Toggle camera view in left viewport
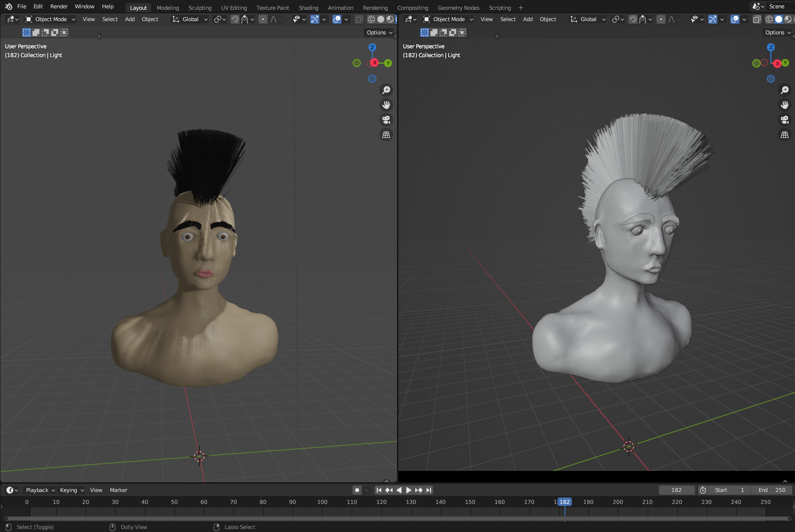Screen dimensions: 795x532 pyautogui.click(x=386, y=120)
